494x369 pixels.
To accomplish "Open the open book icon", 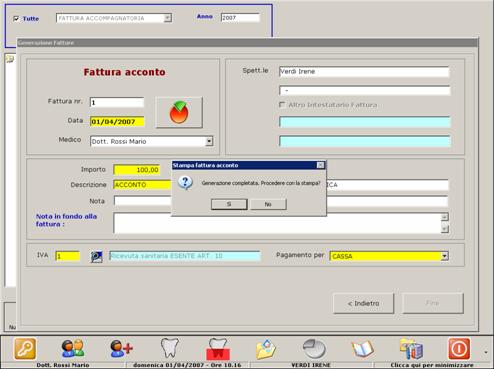I will coord(363,349).
